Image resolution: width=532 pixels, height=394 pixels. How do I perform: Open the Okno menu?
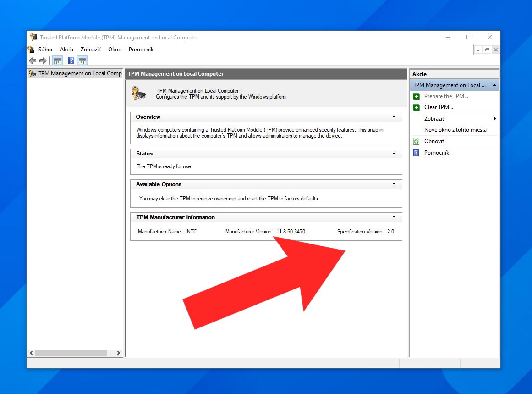coord(115,50)
